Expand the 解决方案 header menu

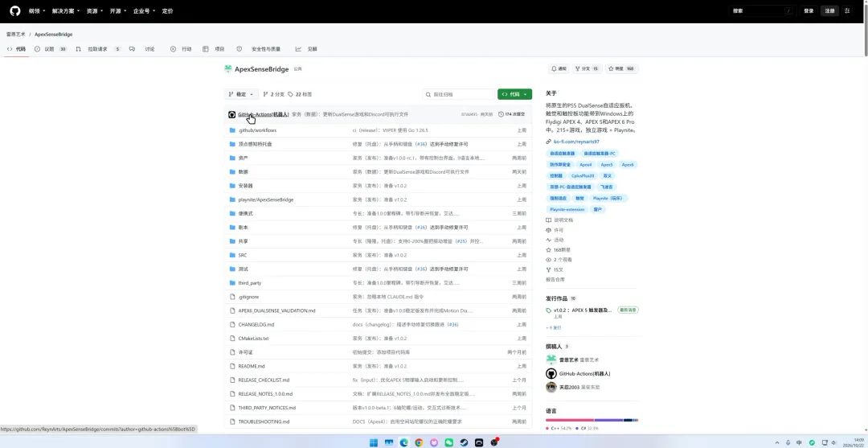pyautogui.click(x=66, y=11)
